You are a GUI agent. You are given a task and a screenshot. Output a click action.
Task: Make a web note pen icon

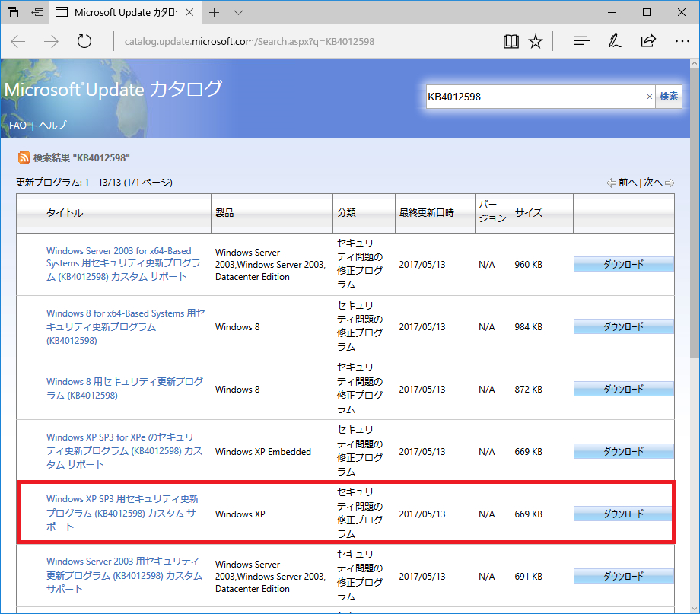[616, 42]
